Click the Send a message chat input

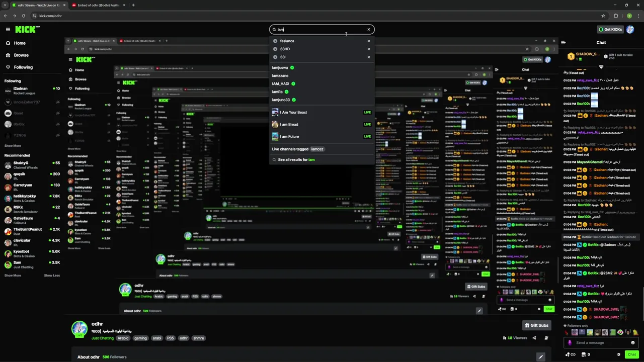click(x=601, y=343)
